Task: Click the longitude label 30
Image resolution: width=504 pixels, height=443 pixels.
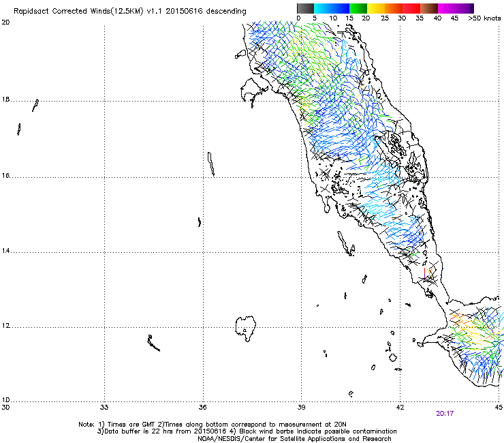Action: tap(5, 408)
